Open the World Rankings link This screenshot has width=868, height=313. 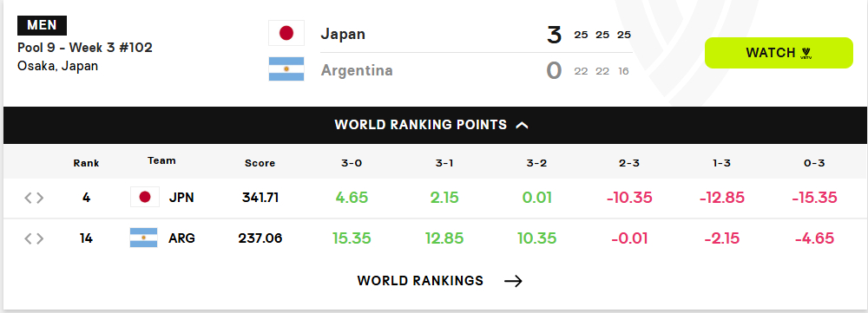point(440,281)
